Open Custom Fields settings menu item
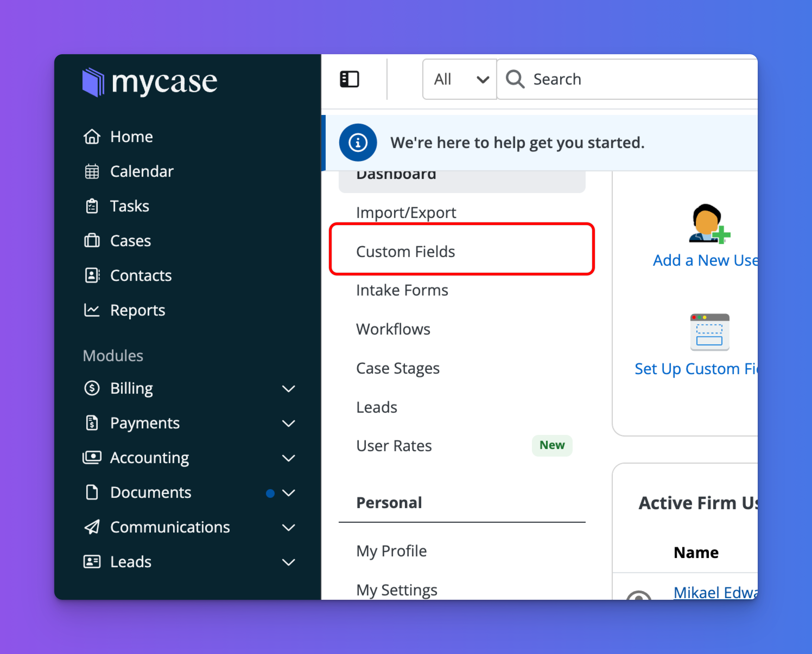 click(x=405, y=251)
